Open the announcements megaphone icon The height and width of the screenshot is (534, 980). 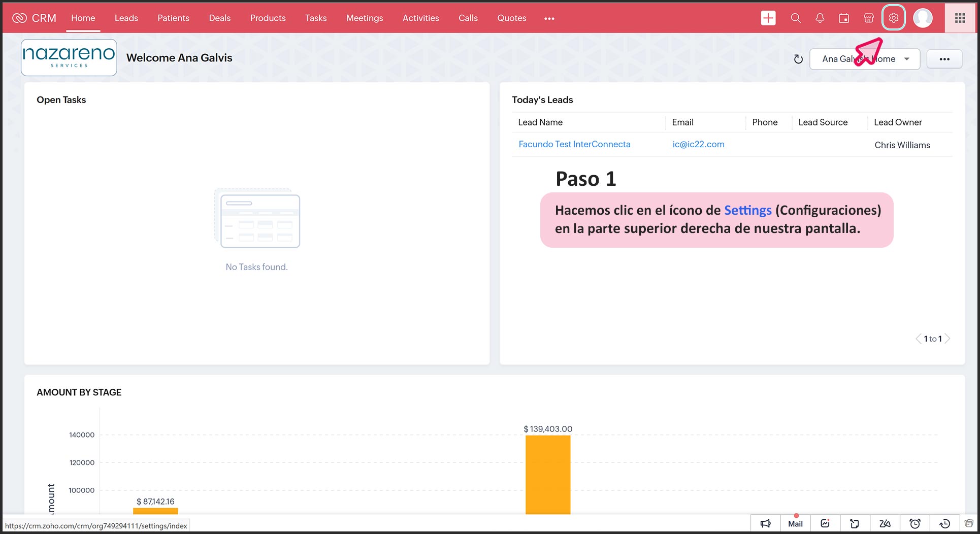(765, 524)
